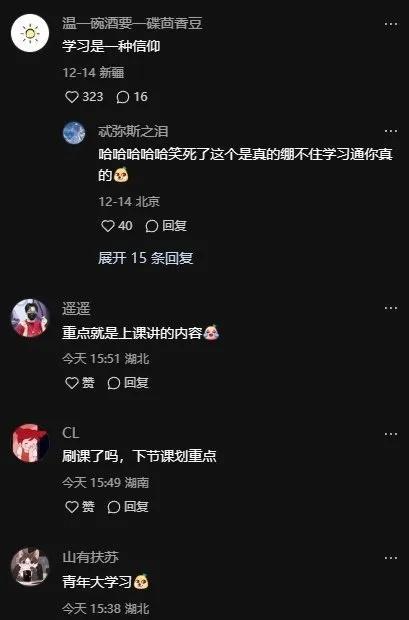Screen dimensions: 409x620
Task: Open username 温一碗酒要一碟茴香豆
Action: tap(132, 23)
